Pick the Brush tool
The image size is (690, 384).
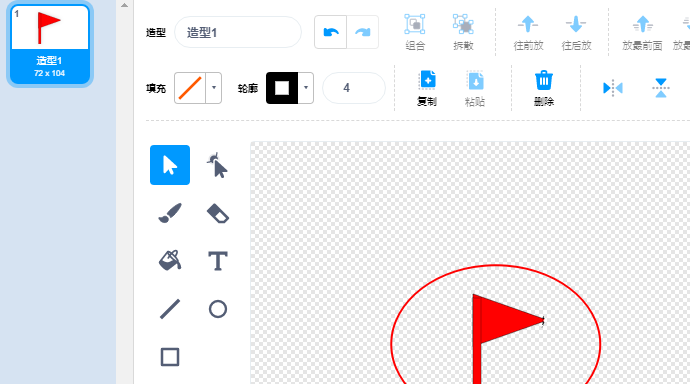(170, 213)
